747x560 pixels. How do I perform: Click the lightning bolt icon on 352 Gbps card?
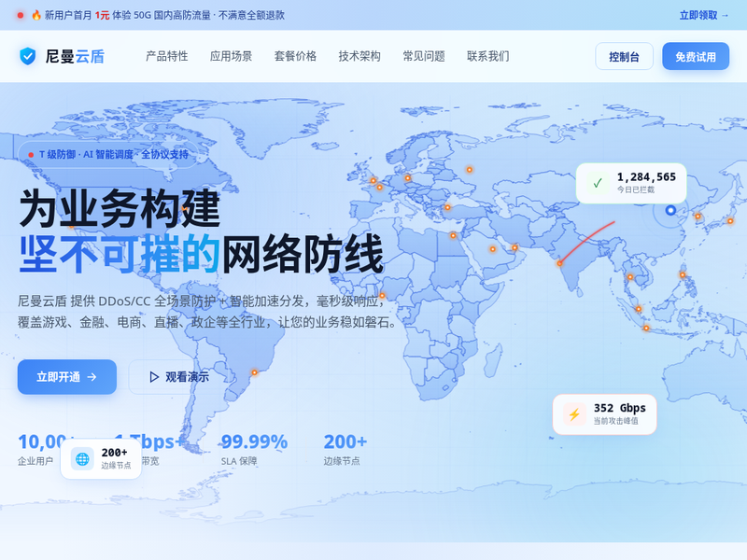(x=574, y=414)
